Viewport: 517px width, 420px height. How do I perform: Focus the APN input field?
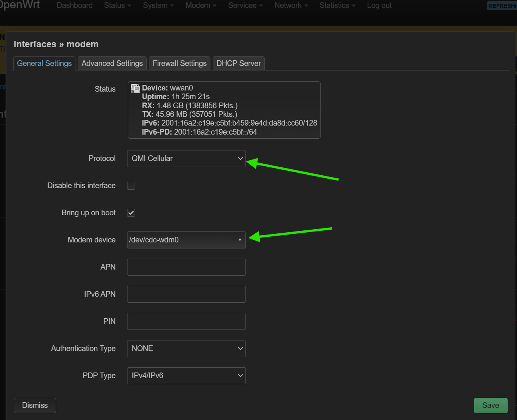pos(186,267)
